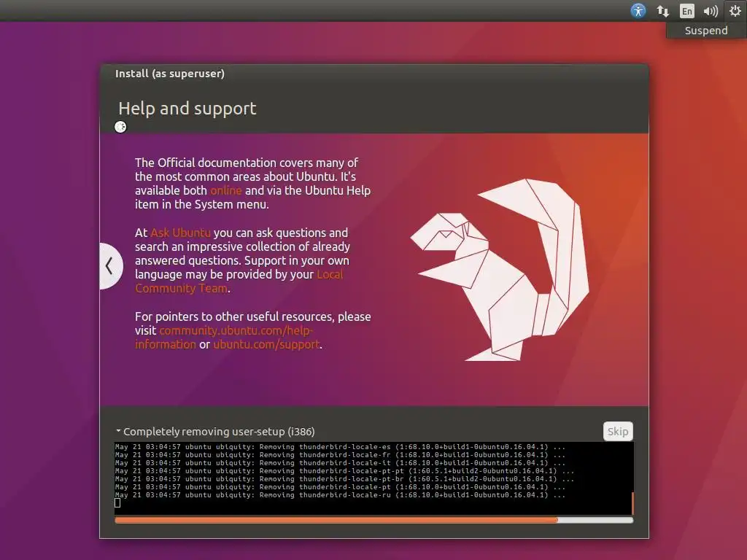Image resolution: width=747 pixels, height=560 pixels.
Task: Collapse the installation log details triangle
Action: (x=118, y=431)
